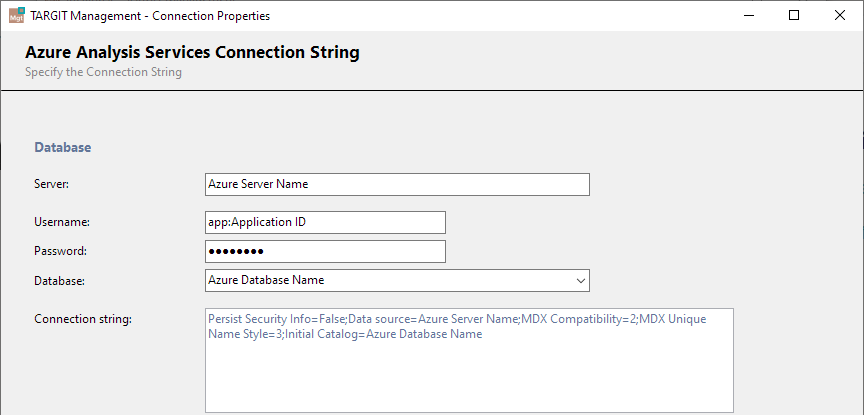This screenshot has height=415, width=864.
Task: Focus the Server field with Azure Server Name
Action: click(x=397, y=185)
